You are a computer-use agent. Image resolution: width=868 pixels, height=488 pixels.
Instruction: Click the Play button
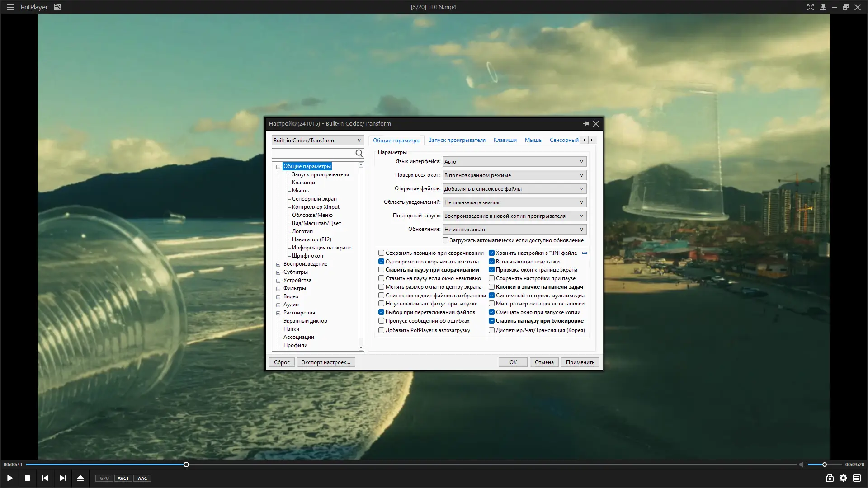click(x=9, y=478)
